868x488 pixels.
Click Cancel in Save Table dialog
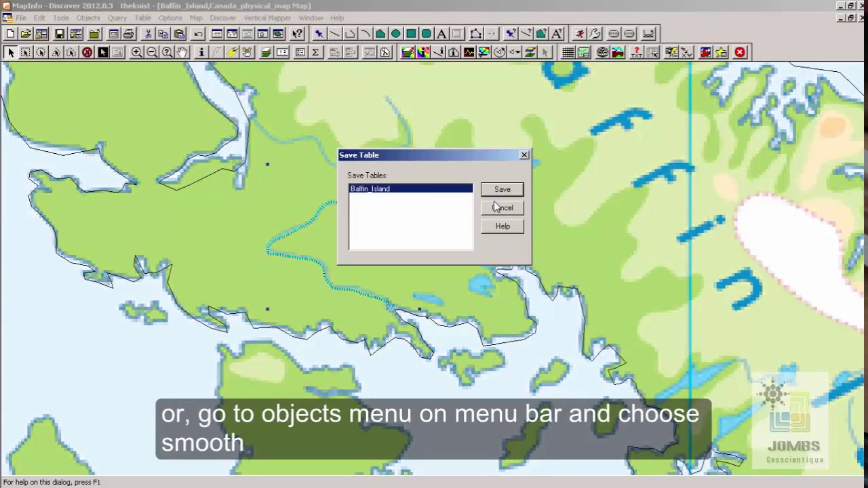click(502, 207)
